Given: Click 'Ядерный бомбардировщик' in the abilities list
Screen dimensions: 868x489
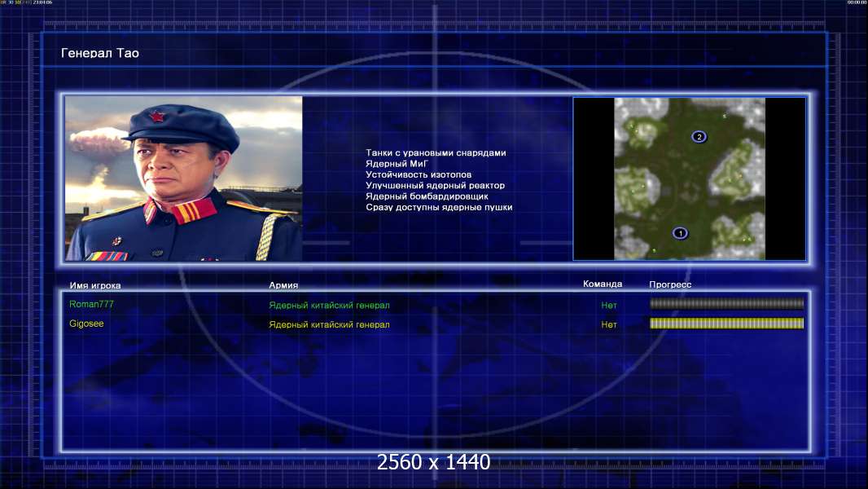Looking at the screenshot, I should [x=427, y=196].
